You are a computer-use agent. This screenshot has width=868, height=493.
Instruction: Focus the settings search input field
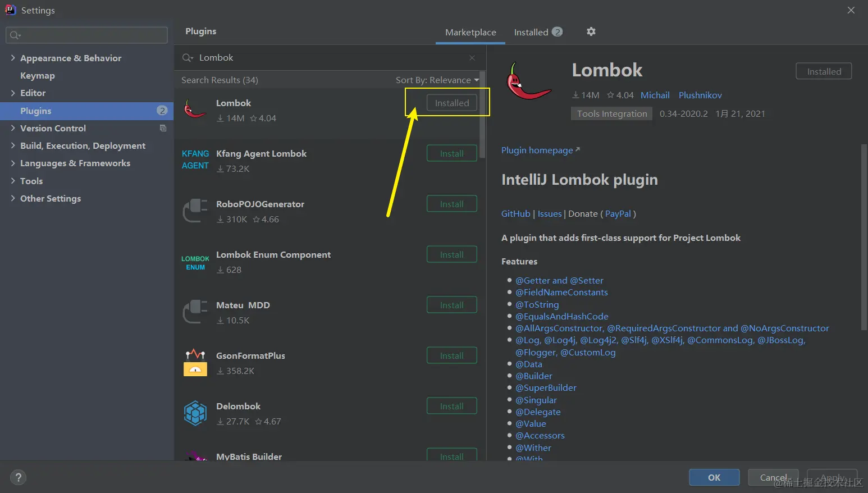(x=86, y=35)
